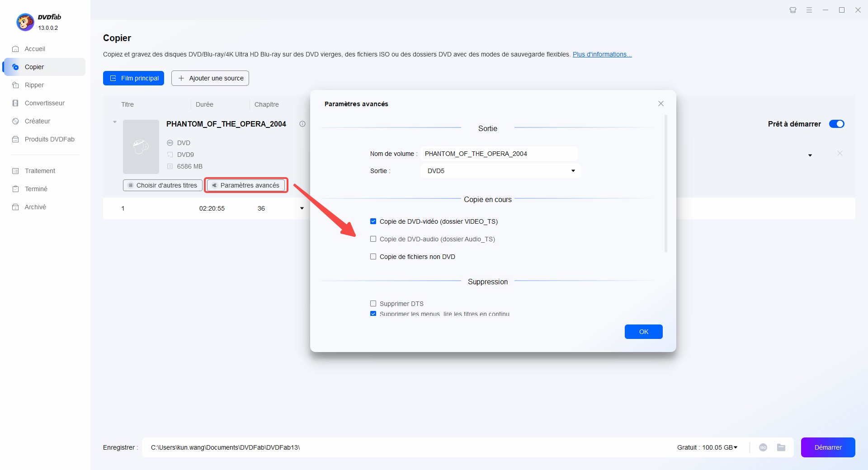Screen dimensions: 868x470
Task: Click the Ripper icon in sidebar
Action: (x=15, y=85)
